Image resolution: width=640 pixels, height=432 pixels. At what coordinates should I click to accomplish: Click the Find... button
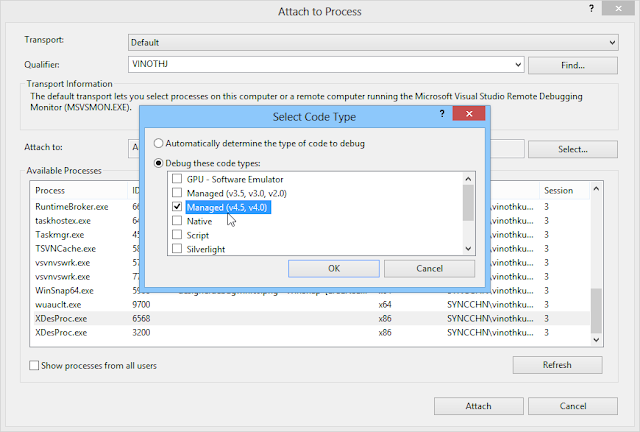(x=573, y=65)
